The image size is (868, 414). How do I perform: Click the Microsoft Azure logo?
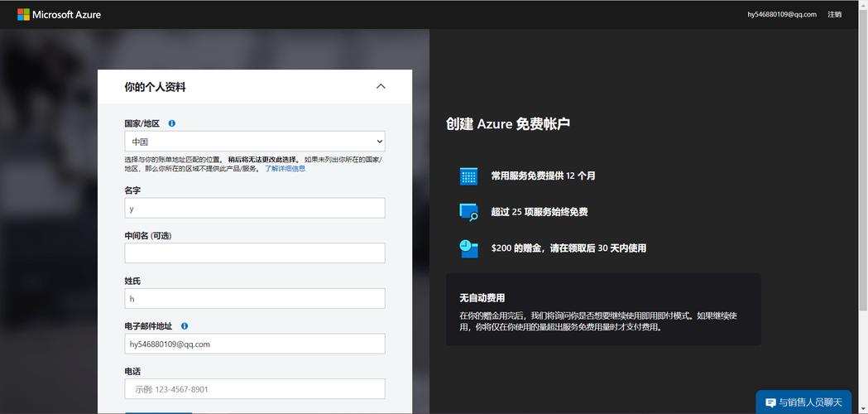(60, 14)
